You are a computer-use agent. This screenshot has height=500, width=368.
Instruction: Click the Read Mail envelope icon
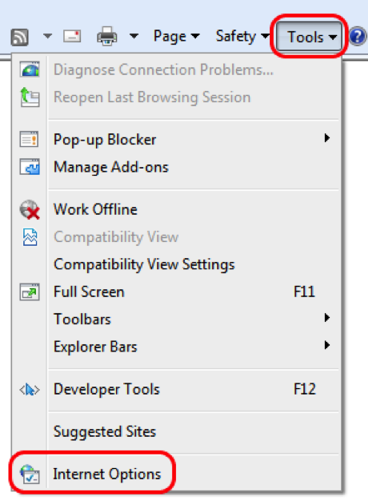[x=72, y=36]
